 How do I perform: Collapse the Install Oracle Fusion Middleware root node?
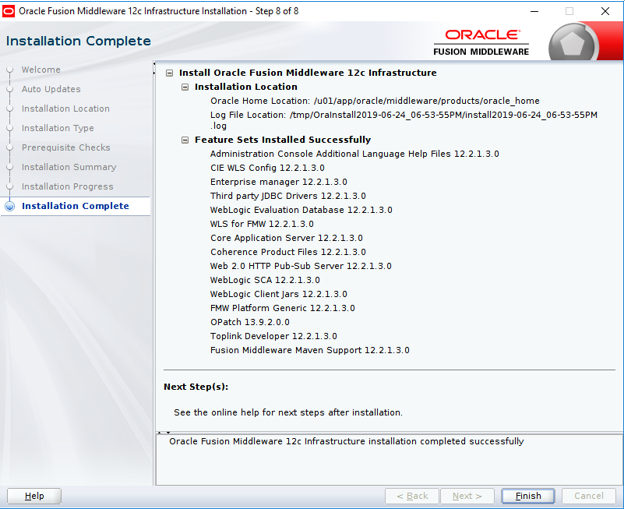pyautogui.click(x=170, y=73)
